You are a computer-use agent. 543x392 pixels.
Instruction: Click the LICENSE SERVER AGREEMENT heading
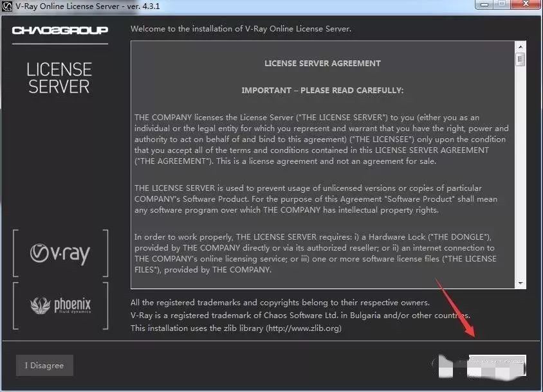(x=322, y=64)
